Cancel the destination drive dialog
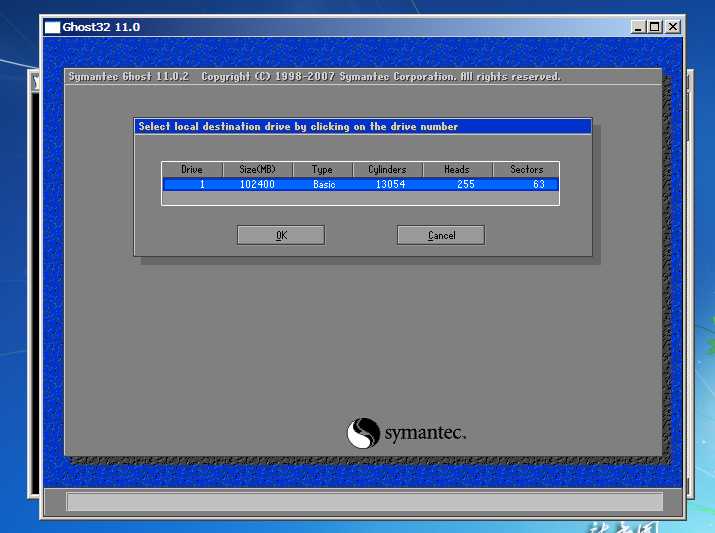The image size is (715, 533). 441,235
